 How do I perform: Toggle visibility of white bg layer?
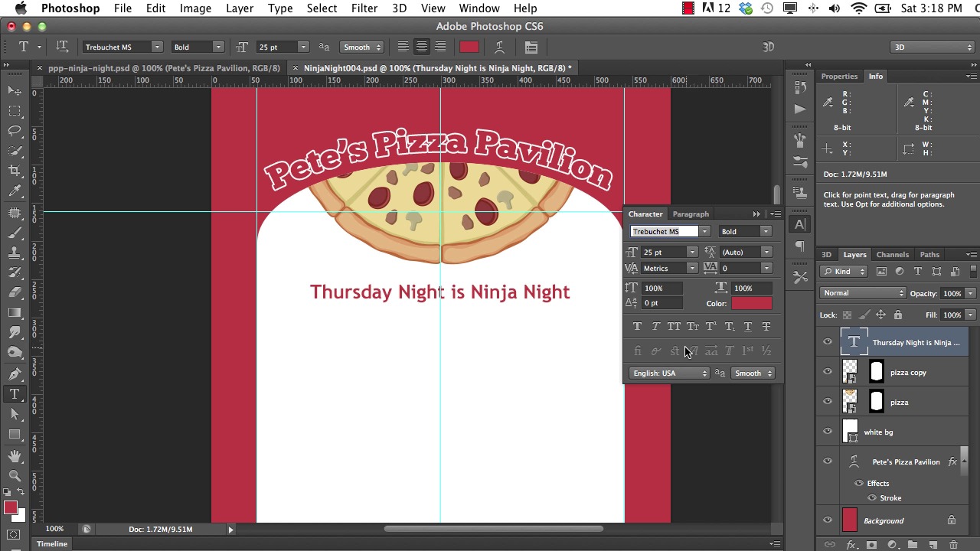click(x=828, y=432)
